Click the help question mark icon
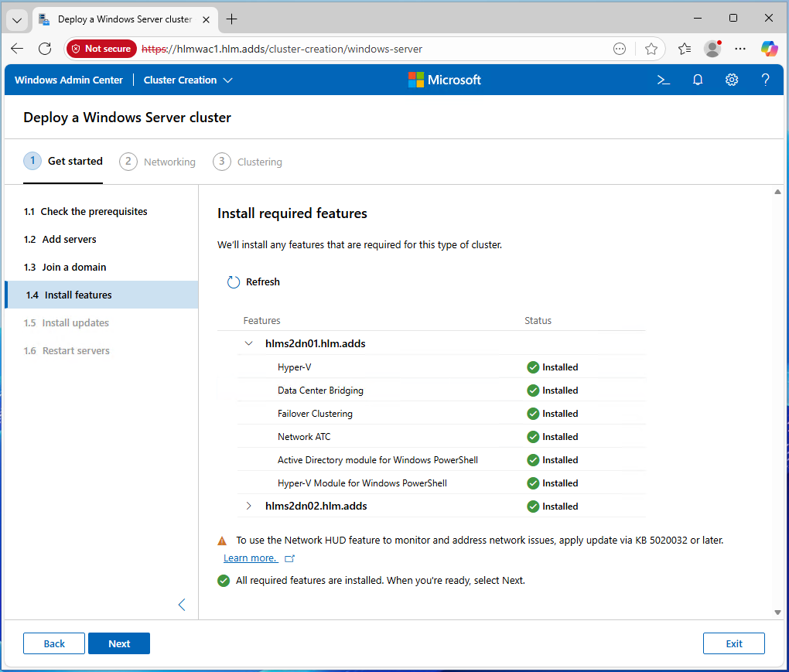789x672 pixels. click(x=765, y=80)
